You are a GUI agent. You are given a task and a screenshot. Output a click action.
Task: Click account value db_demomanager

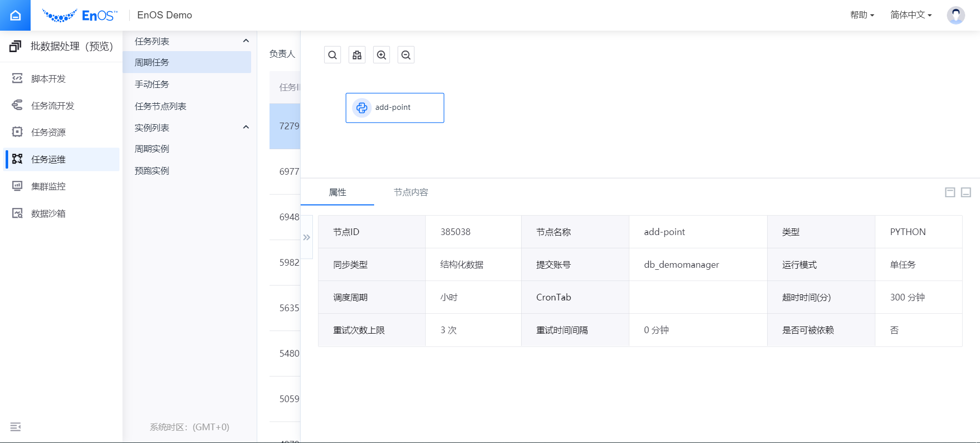click(681, 265)
